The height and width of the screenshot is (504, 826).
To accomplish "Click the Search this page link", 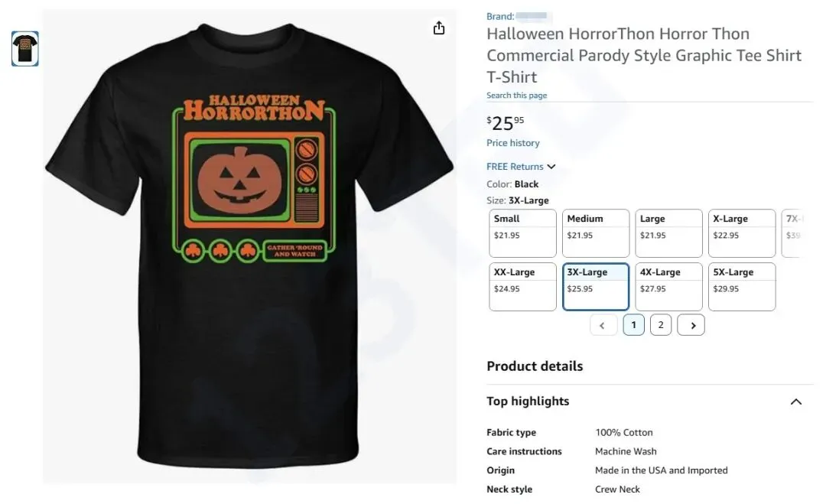I will click(517, 96).
